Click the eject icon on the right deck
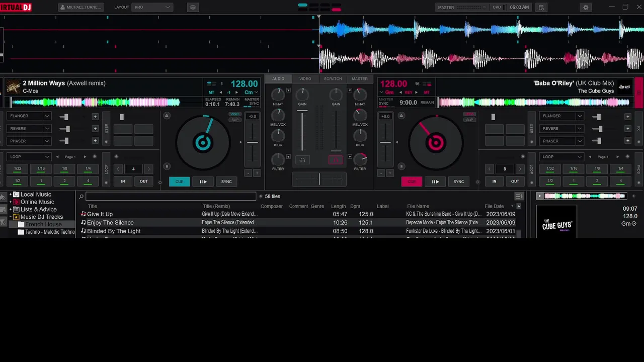This screenshot has width=644, height=362. click(401, 116)
